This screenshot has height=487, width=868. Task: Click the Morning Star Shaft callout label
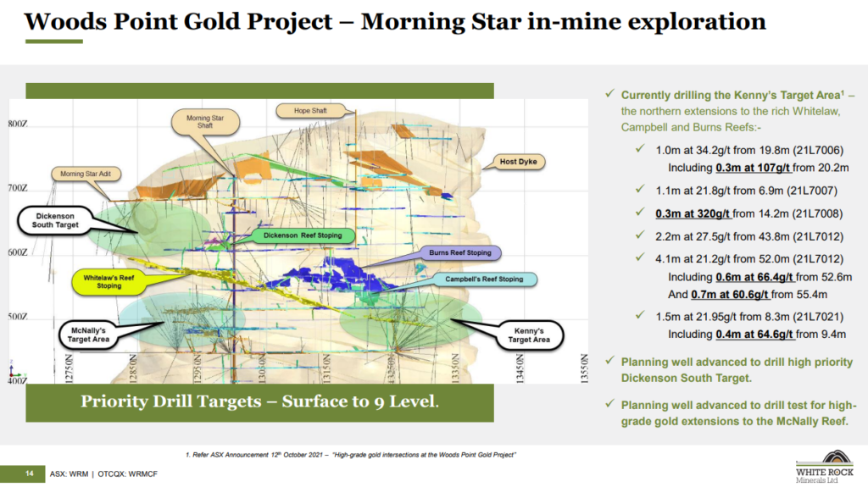(205, 122)
